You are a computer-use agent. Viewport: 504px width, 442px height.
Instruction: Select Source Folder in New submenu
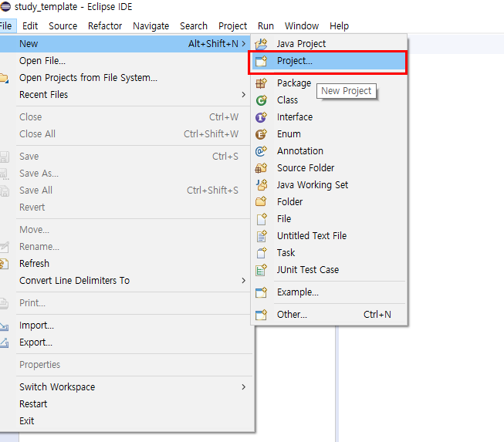pos(329,168)
